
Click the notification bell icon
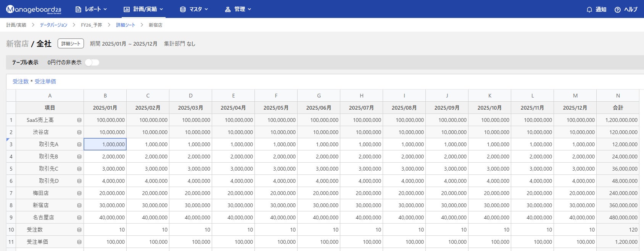[589, 10]
